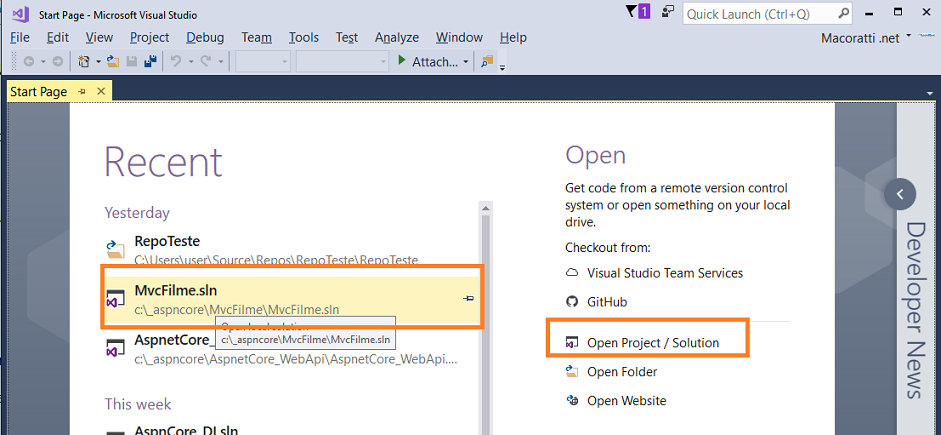Click the magnifier icon in Quick Launch

point(843,13)
